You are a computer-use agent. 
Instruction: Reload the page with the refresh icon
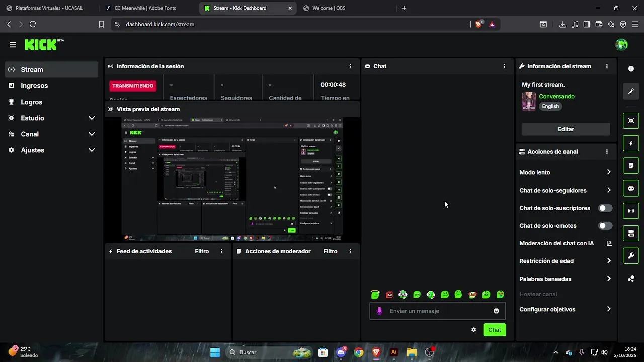point(33,24)
